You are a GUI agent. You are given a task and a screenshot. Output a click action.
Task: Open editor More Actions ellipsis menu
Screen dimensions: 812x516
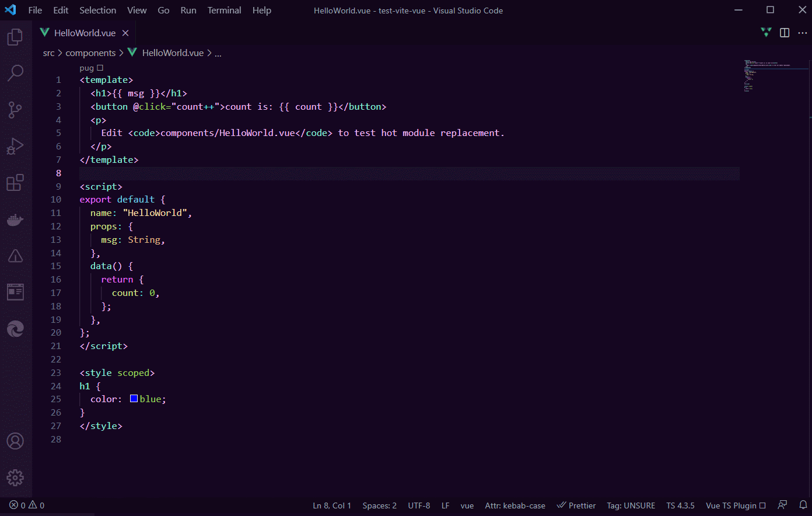[802, 33]
